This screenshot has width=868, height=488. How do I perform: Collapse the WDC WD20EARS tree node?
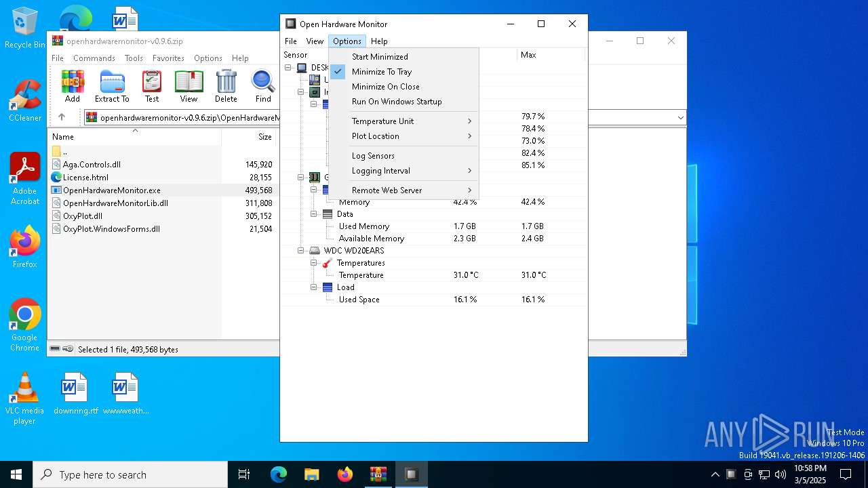pyautogui.click(x=301, y=251)
